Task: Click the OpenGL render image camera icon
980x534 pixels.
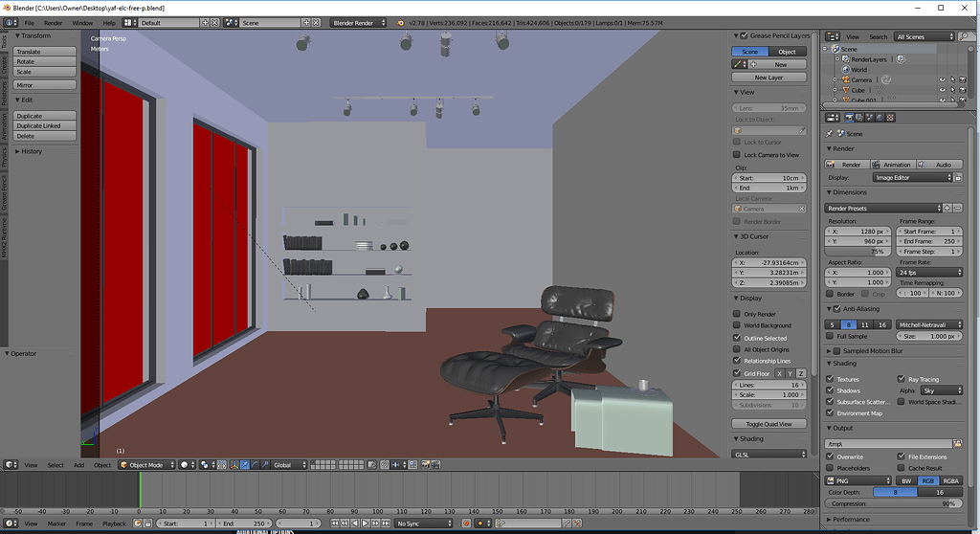Action: 426,464
